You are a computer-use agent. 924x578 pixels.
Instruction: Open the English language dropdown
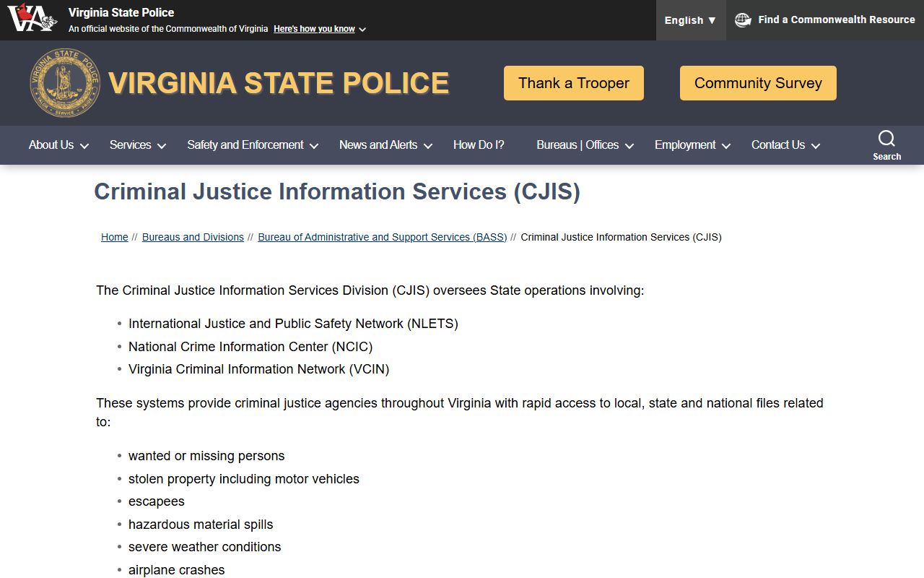pyautogui.click(x=691, y=20)
